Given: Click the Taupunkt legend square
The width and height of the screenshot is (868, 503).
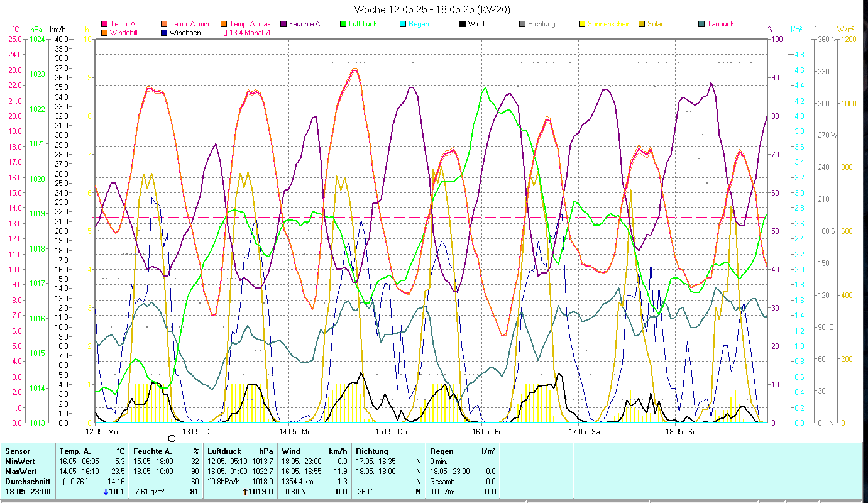Looking at the screenshot, I should coord(701,25).
